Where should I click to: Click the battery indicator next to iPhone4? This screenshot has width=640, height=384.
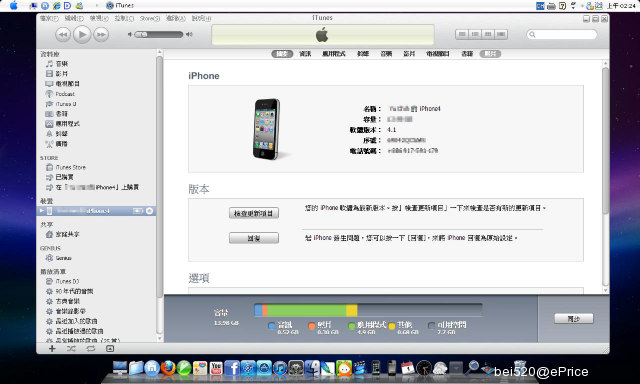pos(138,211)
